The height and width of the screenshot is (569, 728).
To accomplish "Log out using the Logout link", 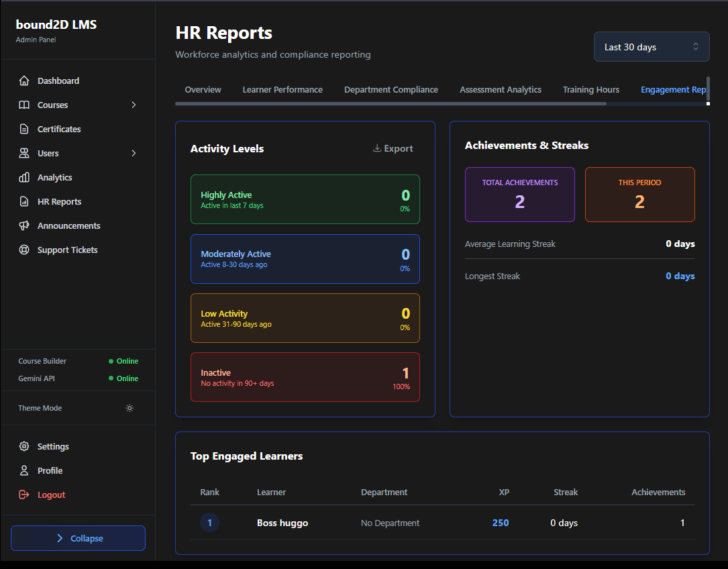I will [x=51, y=495].
